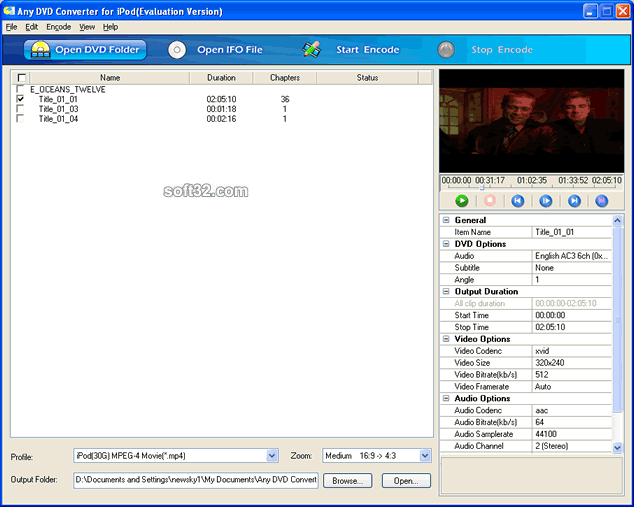Click the Start Encode label
This screenshot has height=507, width=634.
368,50
